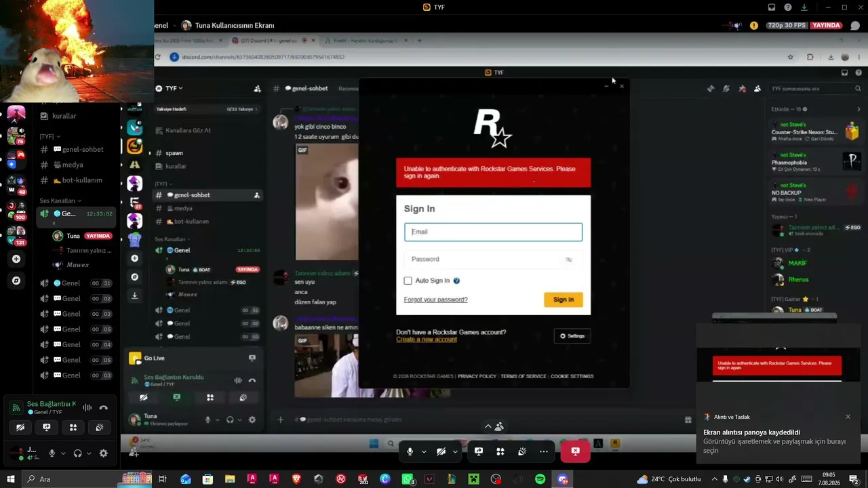Image resolution: width=868 pixels, height=488 pixels.
Task: Select the spawn channel in the shared Discord
Action: pos(174,153)
